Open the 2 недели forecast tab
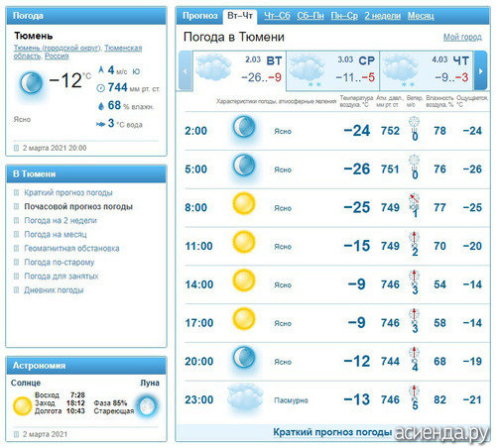Screen dimensions: 496x448 coord(383,16)
